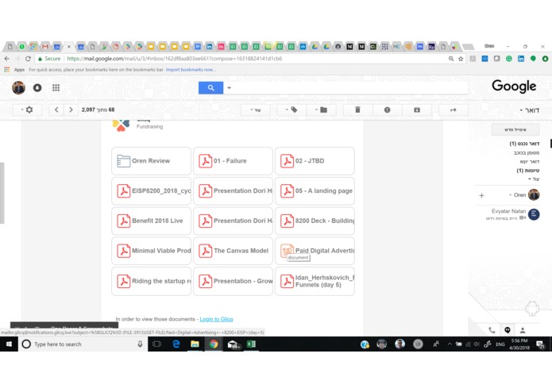Open the Sent mail label in sidebar
This screenshot has width=552, height=392.
530,161
